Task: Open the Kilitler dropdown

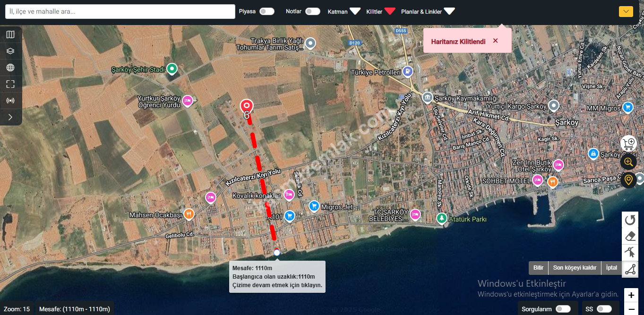Action: click(389, 11)
